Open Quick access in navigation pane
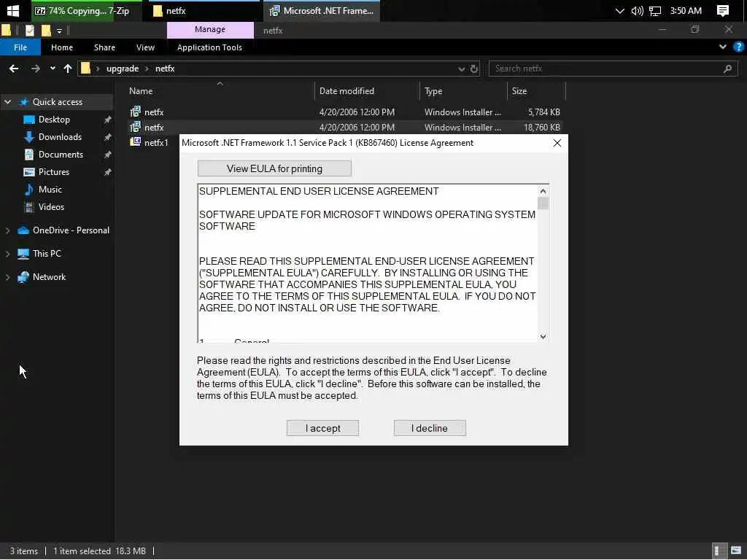The image size is (747, 560). 57,102
